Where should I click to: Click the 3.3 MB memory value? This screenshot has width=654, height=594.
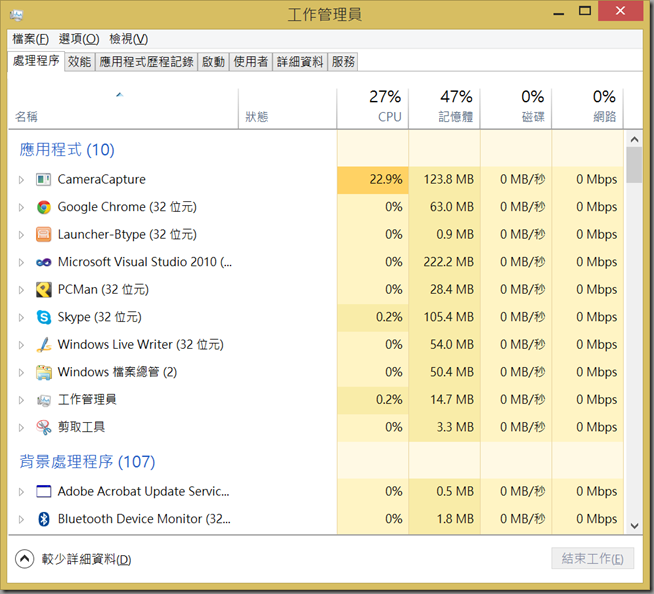pos(455,427)
